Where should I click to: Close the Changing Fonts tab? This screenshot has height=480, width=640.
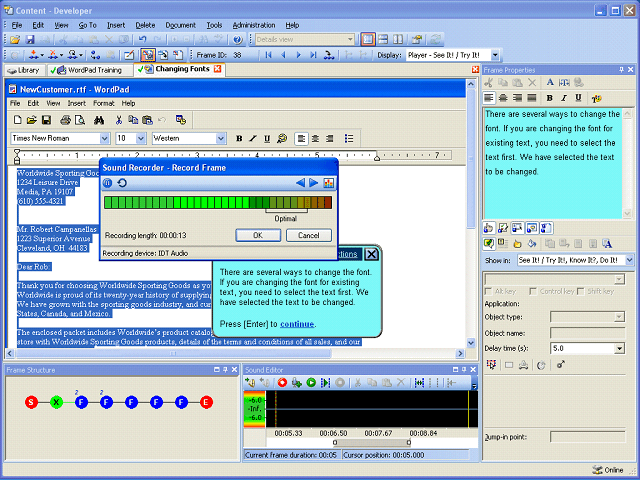(x=218, y=69)
